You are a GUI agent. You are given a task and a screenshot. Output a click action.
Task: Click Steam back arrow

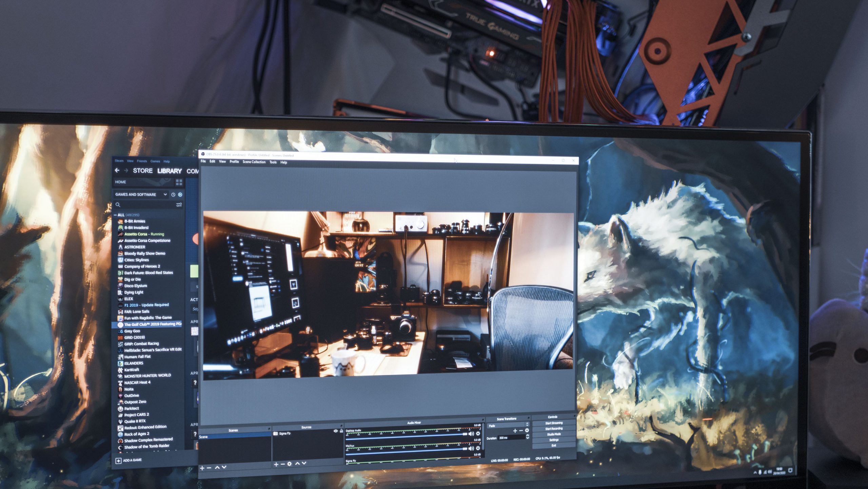coord(117,170)
